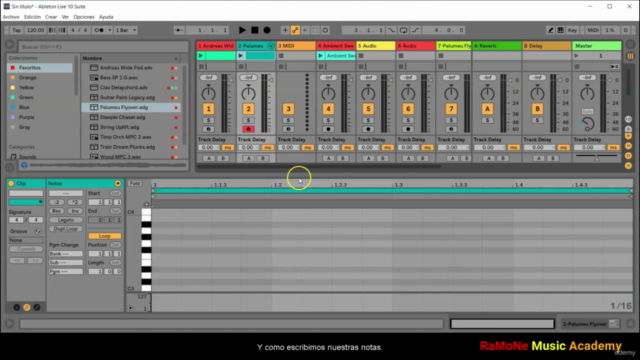Viewport: 640px width, 360px height.
Task: Solo track 6 with S button
Action: tap(408, 120)
